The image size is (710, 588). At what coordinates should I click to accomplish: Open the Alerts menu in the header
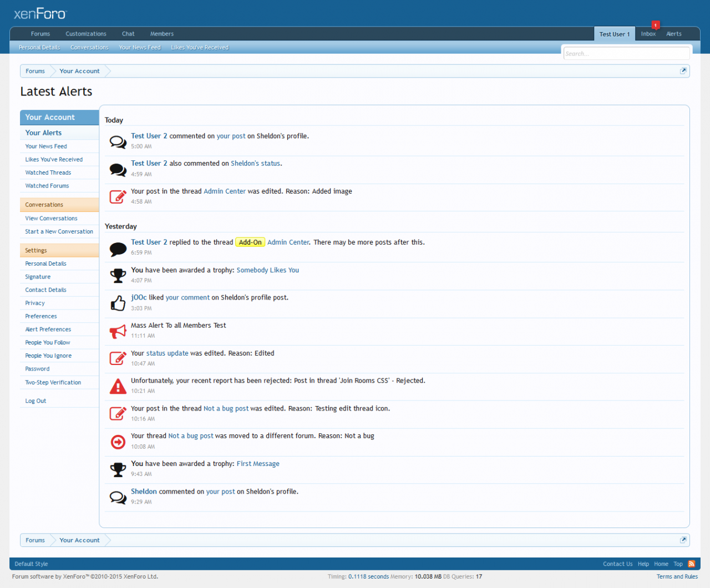[674, 34]
